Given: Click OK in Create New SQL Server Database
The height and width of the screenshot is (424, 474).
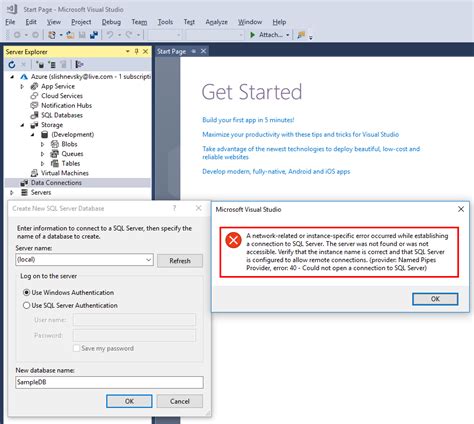Looking at the screenshot, I should 129,401.
